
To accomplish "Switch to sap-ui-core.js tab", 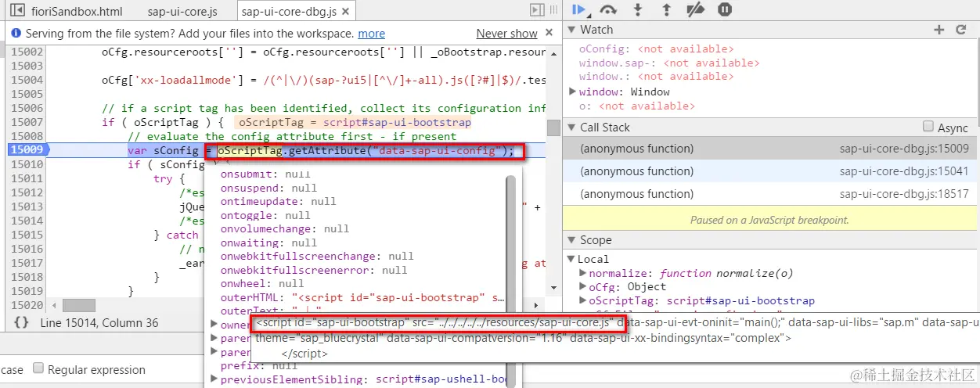I will pyautogui.click(x=182, y=12).
